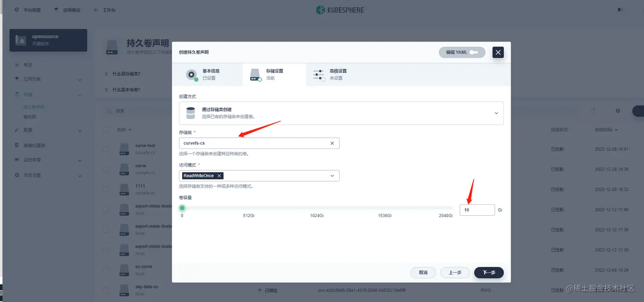The width and height of the screenshot is (644, 302).
Task: Sort by the 创建时间 column
Action: (x=606, y=130)
